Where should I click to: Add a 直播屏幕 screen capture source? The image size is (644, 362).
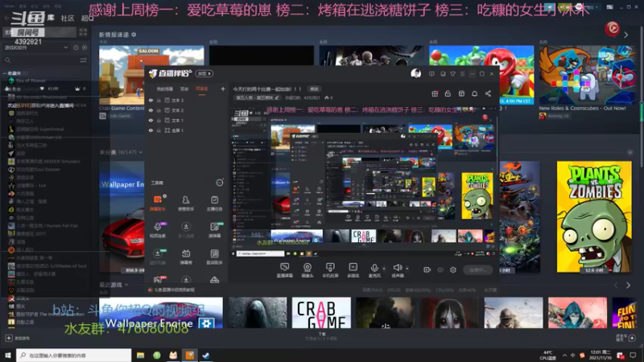tap(284, 270)
